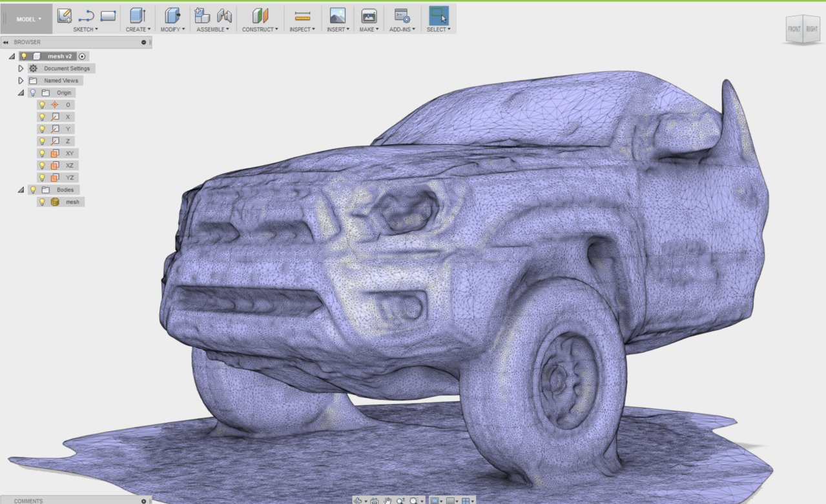Toggle the Bodies folder visibility bulb
The image size is (826, 504).
[x=33, y=190]
